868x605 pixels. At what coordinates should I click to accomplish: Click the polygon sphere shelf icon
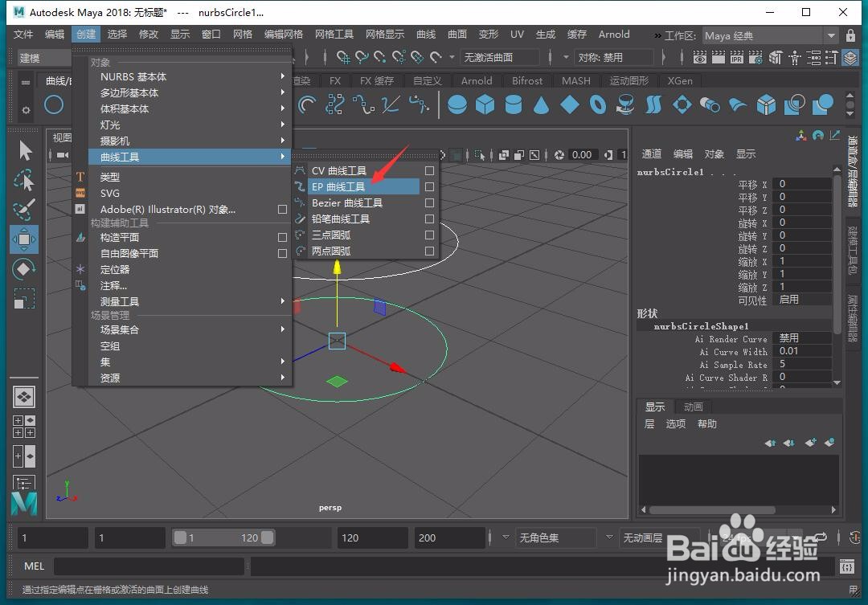click(457, 104)
